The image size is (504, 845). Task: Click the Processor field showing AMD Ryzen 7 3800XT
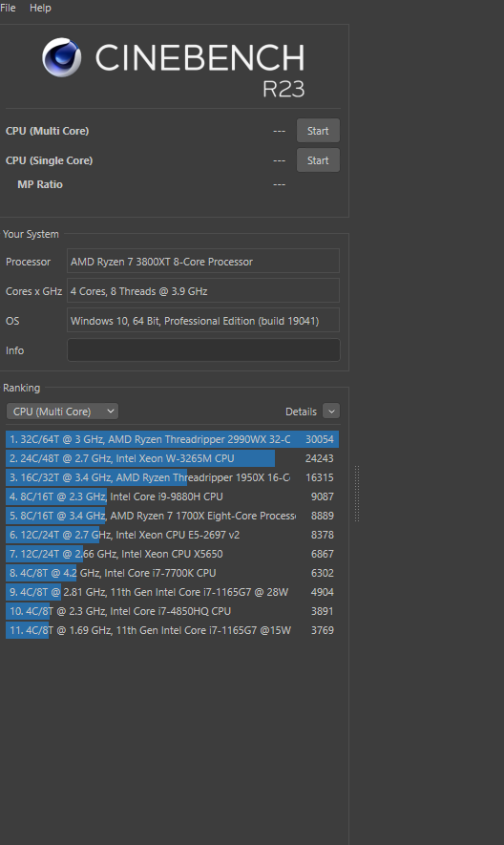[x=203, y=262]
